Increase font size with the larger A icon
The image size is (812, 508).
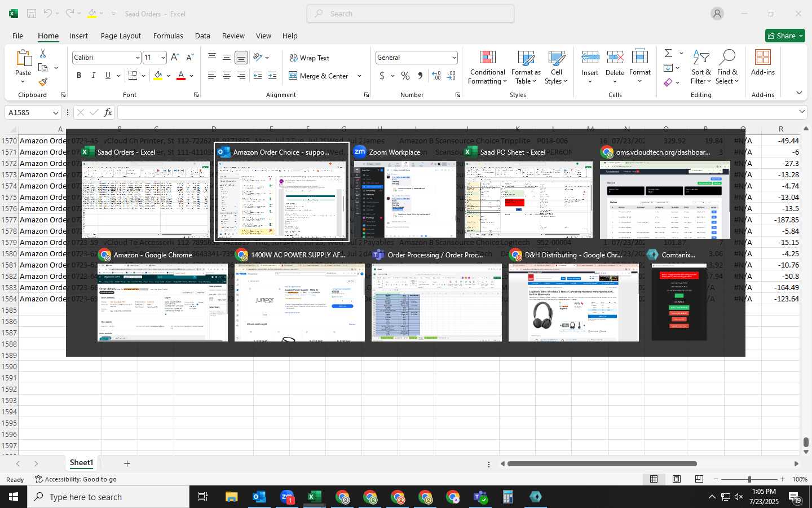point(175,58)
